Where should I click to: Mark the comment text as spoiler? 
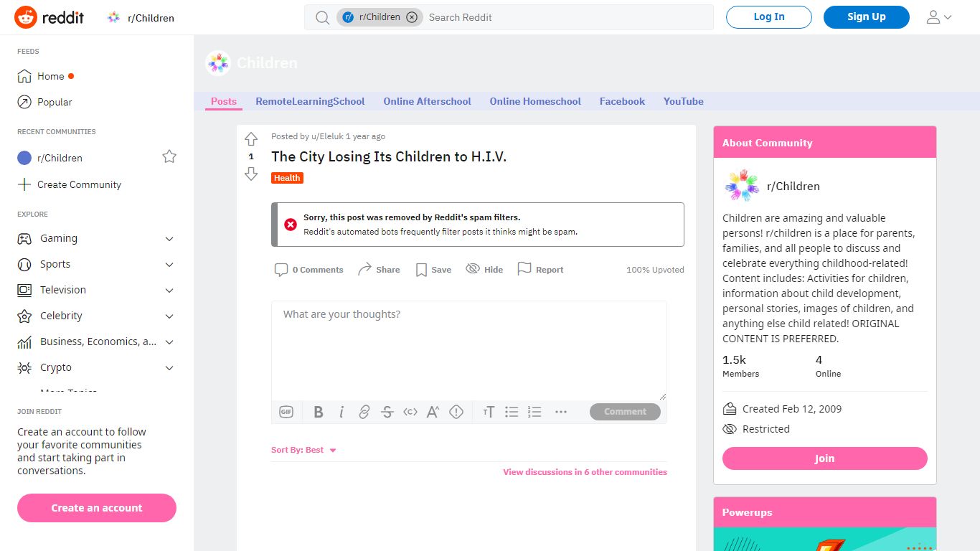456,412
